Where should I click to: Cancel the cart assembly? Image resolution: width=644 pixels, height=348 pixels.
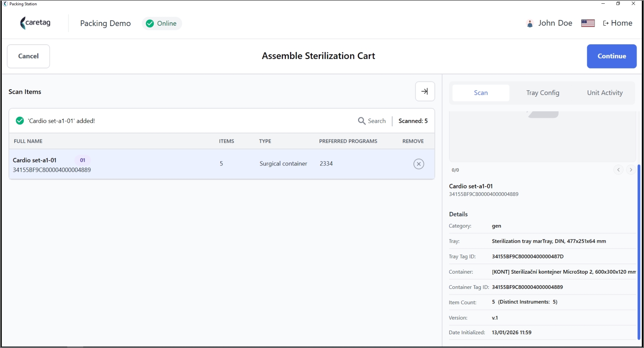pyautogui.click(x=28, y=56)
